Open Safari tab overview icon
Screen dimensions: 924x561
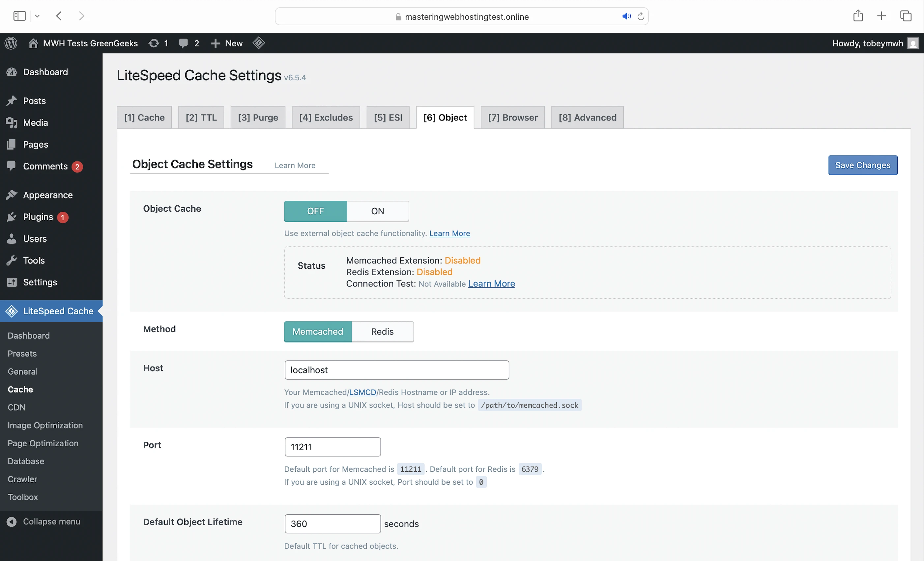[906, 16]
